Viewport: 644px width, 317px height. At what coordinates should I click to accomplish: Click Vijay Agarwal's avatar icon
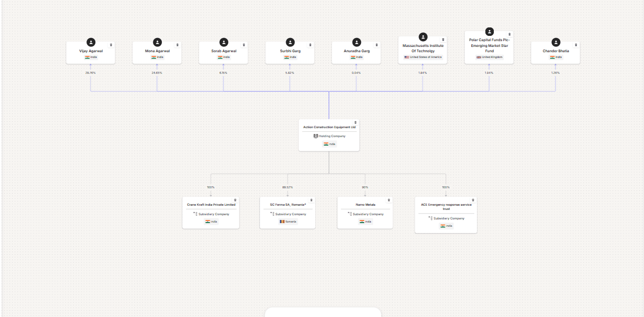(x=90, y=43)
